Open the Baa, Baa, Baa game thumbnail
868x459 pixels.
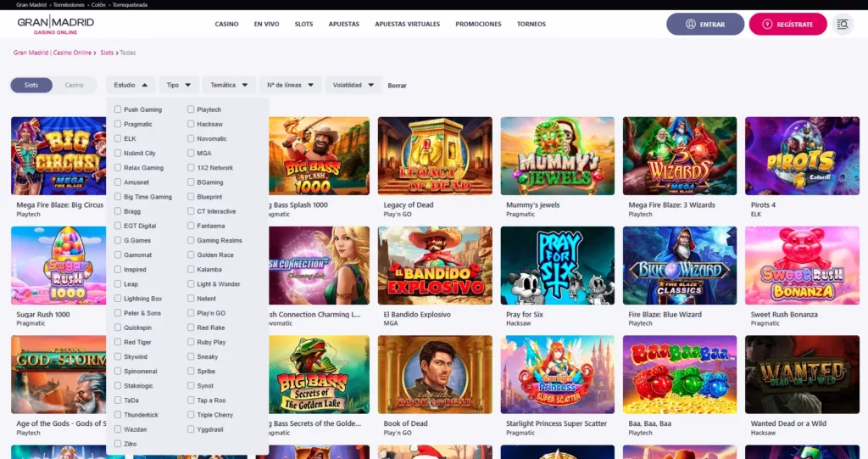[680, 374]
